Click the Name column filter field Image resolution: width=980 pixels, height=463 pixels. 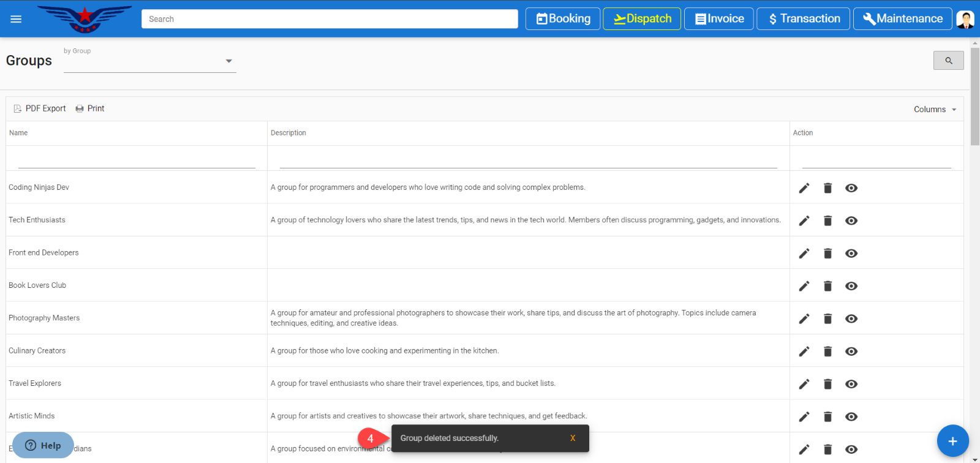[137, 160]
